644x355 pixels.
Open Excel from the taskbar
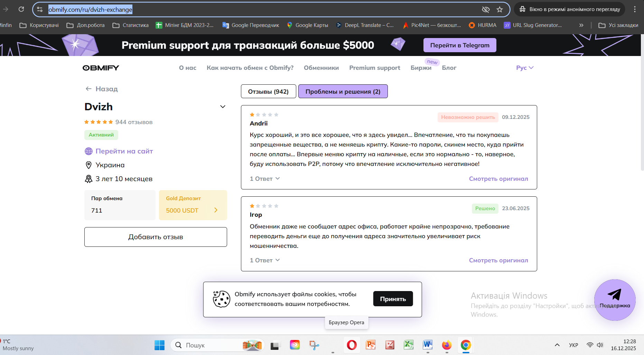coord(409,345)
